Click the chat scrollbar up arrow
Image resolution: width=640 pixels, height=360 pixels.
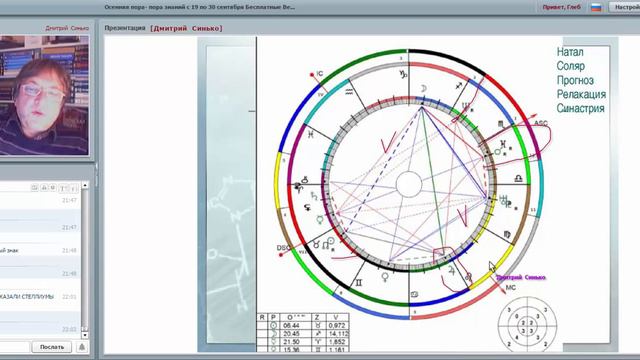point(85,185)
